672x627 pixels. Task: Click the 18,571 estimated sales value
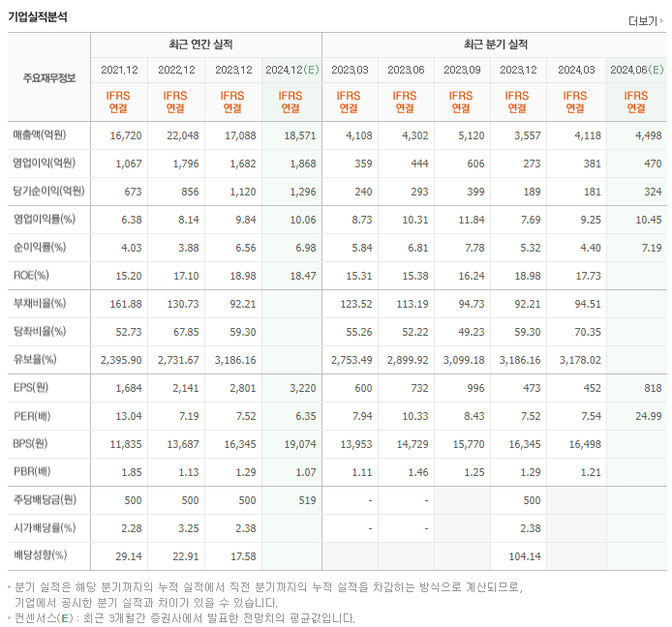pyautogui.click(x=300, y=135)
